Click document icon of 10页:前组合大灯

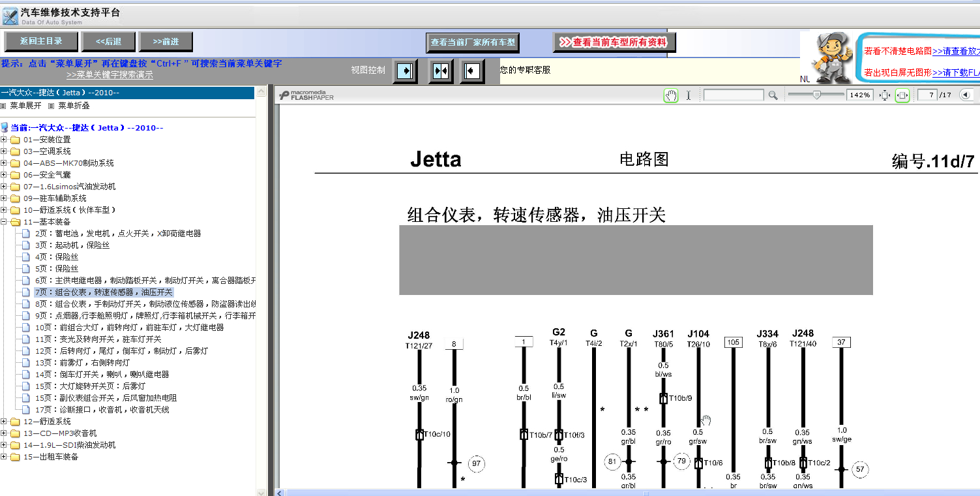coord(26,328)
